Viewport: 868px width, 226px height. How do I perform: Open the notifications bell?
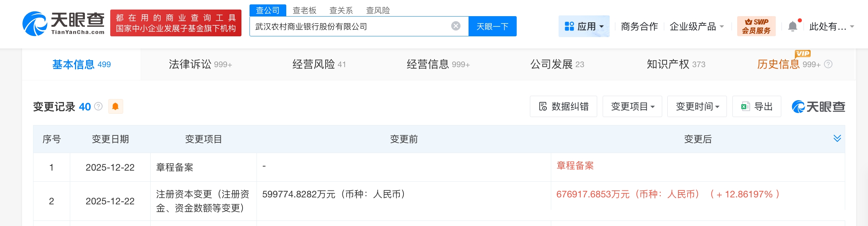point(793,26)
